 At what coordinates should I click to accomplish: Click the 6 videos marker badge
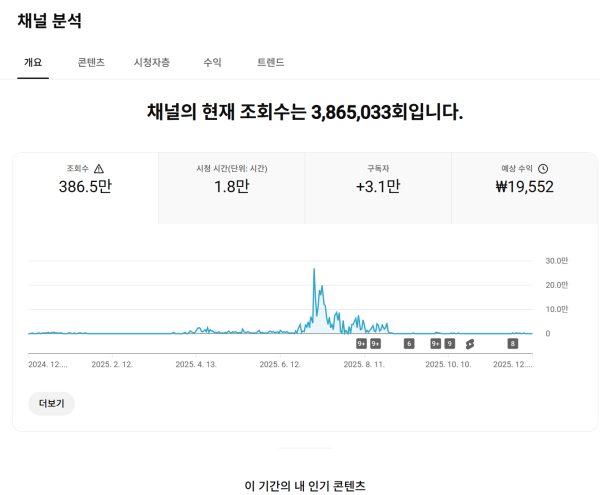(x=409, y=343)
